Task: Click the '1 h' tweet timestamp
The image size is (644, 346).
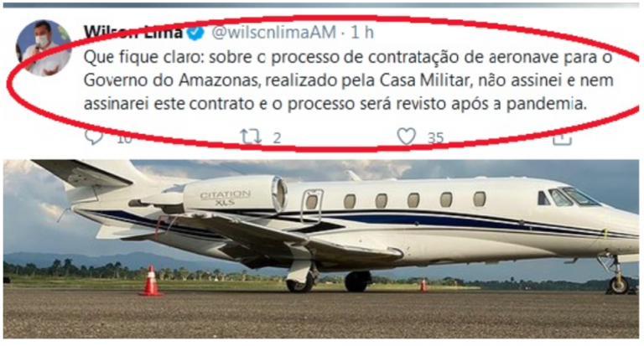Action: tap(362, 33)
